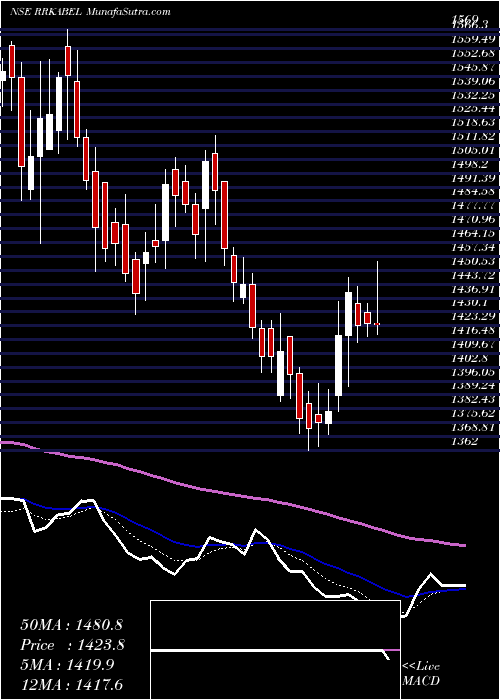This screenshot has width=500, height=700.
Task: Select the 1505.01 price axis label
Action: [474, 150]
